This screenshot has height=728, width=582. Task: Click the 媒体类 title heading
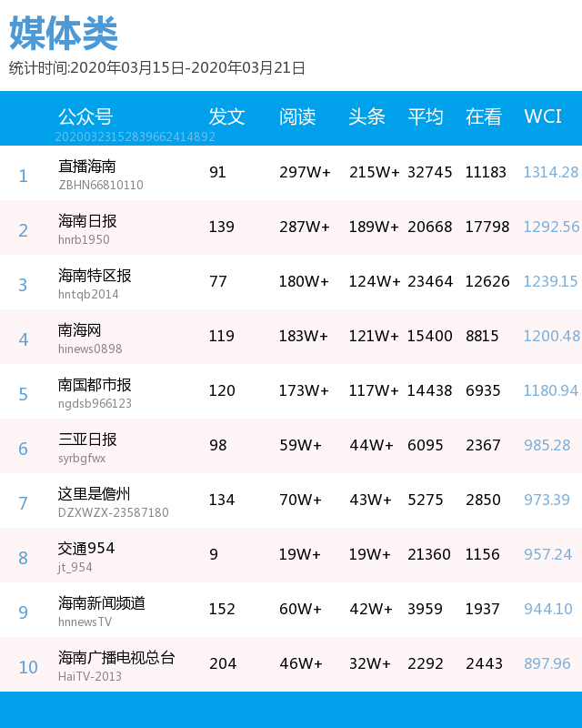[x=63, y=33]
